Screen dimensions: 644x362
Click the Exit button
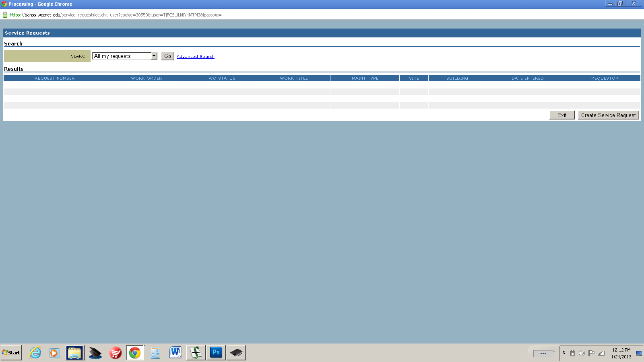[x=562, y=115]
